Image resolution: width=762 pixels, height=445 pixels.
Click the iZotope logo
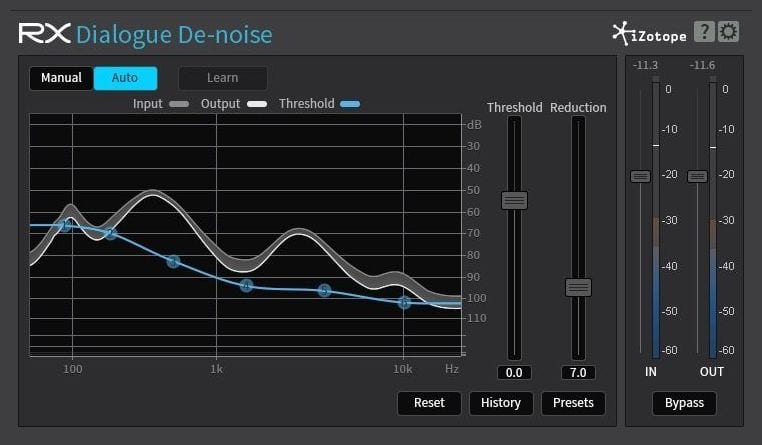pyautogui.click(x=649, y=34)
